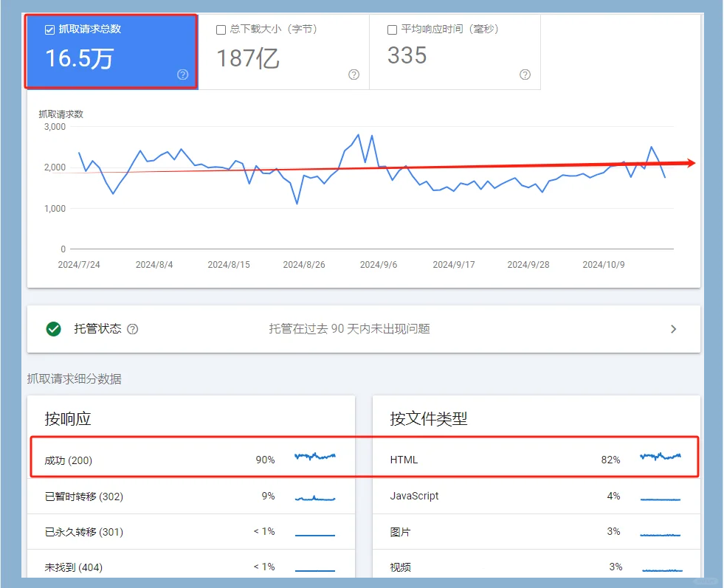Select the 187亿 download size value
Image resolution: width=724 pixels, height=588 pixels.
pyautogui.click(x=248, y=58)
